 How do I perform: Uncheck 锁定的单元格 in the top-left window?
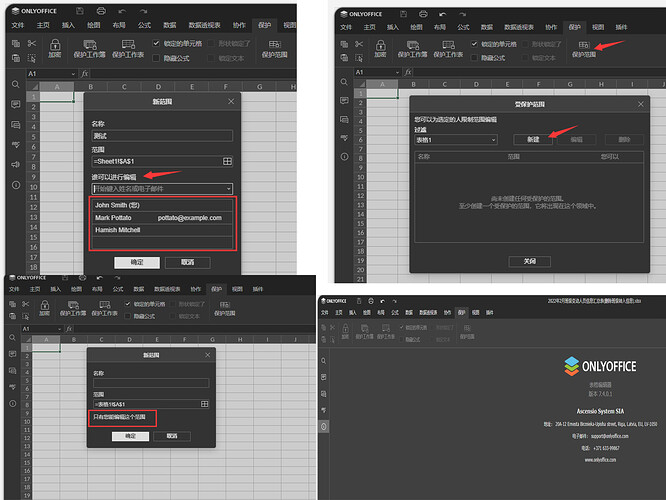(156, 43)
